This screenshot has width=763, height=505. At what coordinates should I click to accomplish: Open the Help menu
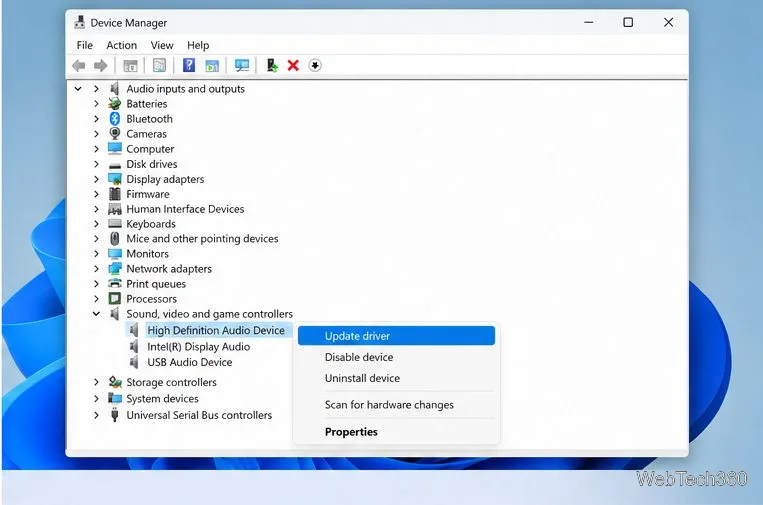click(198, 45)
